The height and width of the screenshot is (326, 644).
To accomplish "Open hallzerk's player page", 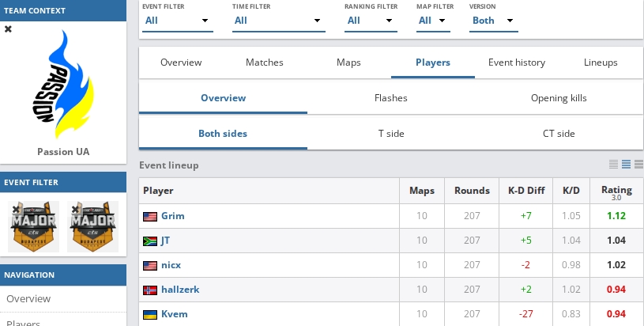I will click(180, 290).
